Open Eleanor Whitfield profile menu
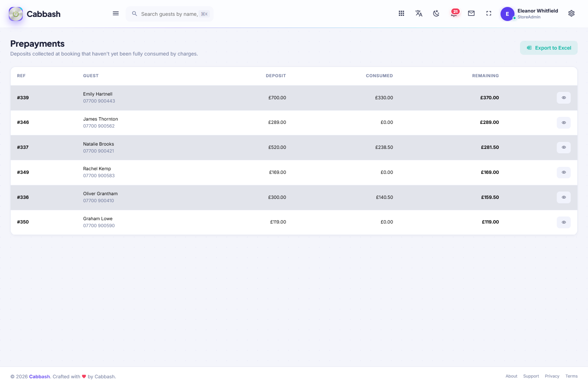The image size is (588, 386). click(529, 14)
